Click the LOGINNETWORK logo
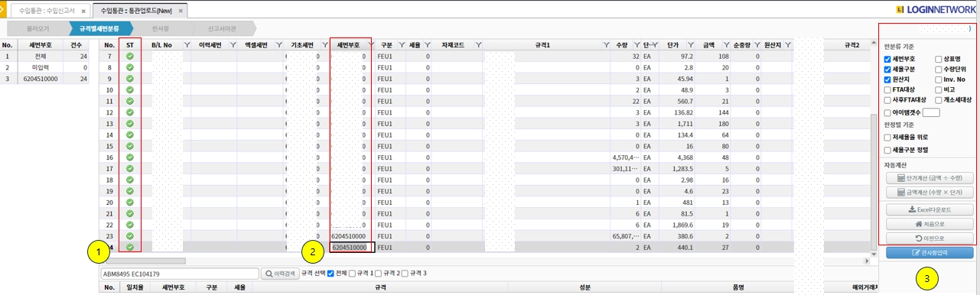This screenshot has width=980, height=295. [x=935, y=10]
